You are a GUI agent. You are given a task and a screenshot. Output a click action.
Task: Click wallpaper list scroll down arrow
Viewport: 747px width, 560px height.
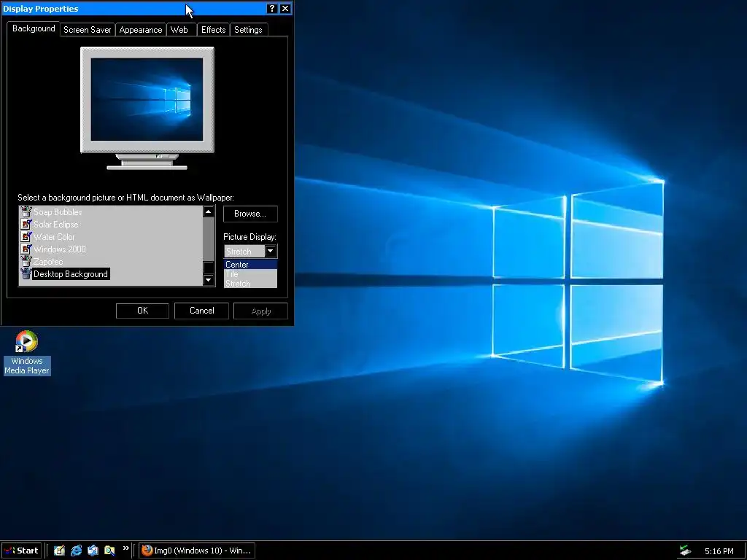point(208,279)
